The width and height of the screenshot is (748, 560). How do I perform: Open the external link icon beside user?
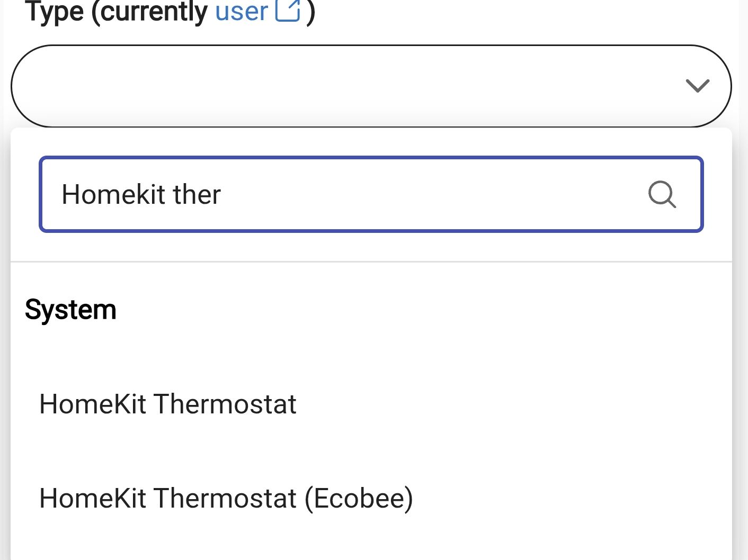288,11
